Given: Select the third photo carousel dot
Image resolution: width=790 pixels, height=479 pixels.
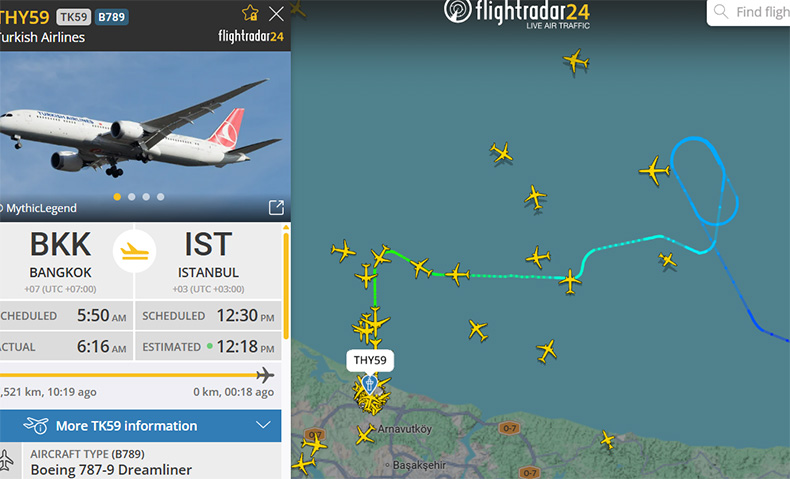Looking at the screenshot, I should tap(146, 197).
